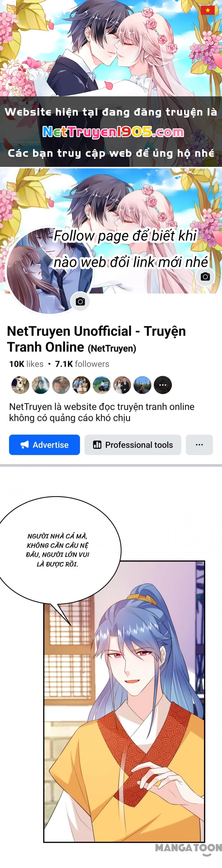This screenshot has height=868, width=222.
Task: Click the megaphone icon on Advertise
Action: tap(25, 445)
